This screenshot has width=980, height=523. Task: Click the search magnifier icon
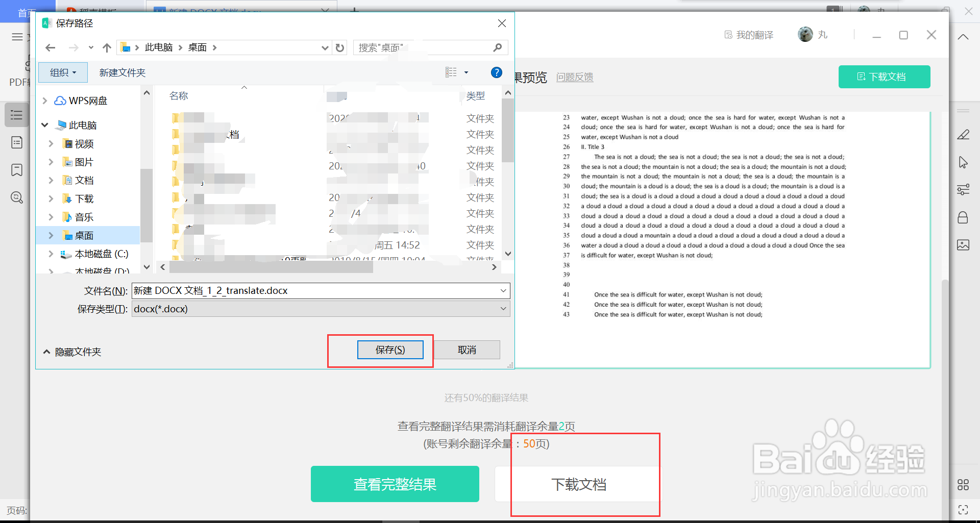point(498,47)
